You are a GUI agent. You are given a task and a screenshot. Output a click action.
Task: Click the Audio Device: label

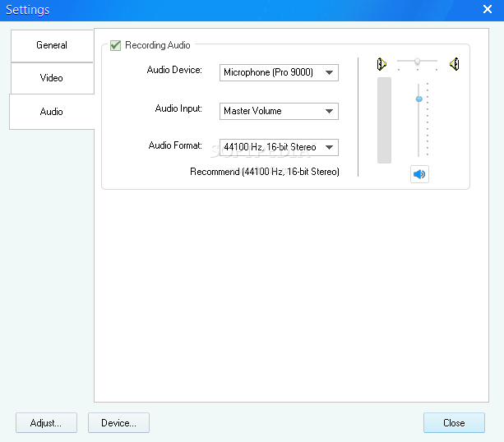174,70
